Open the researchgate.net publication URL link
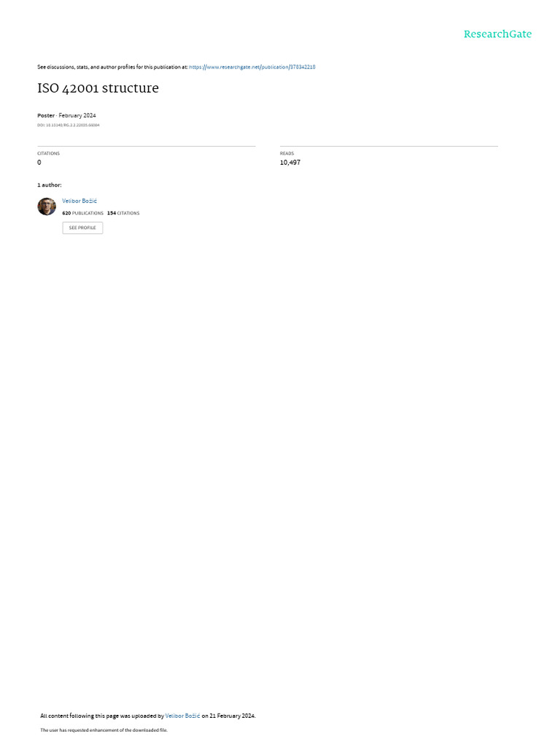560x747 pixels. coord(252,67)
